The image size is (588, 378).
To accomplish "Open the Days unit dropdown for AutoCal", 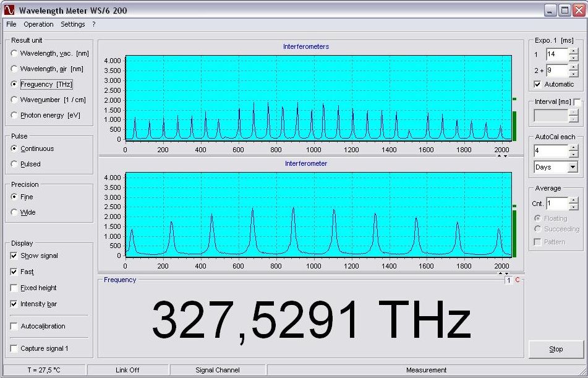I will pos(573,167).
